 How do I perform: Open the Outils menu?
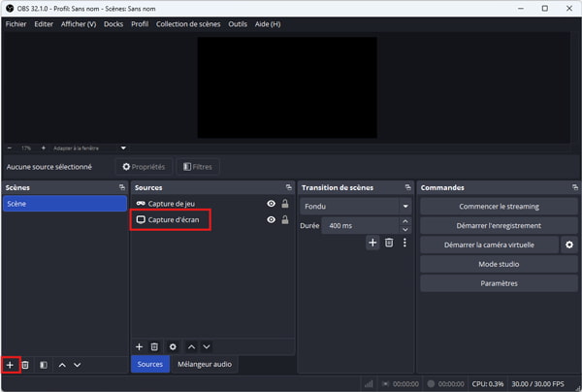238,23
